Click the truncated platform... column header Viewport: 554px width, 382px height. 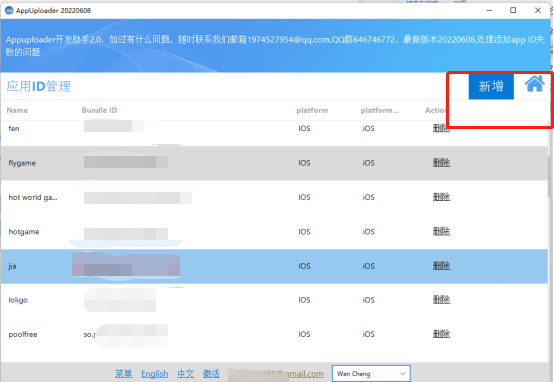pos(379,110)
